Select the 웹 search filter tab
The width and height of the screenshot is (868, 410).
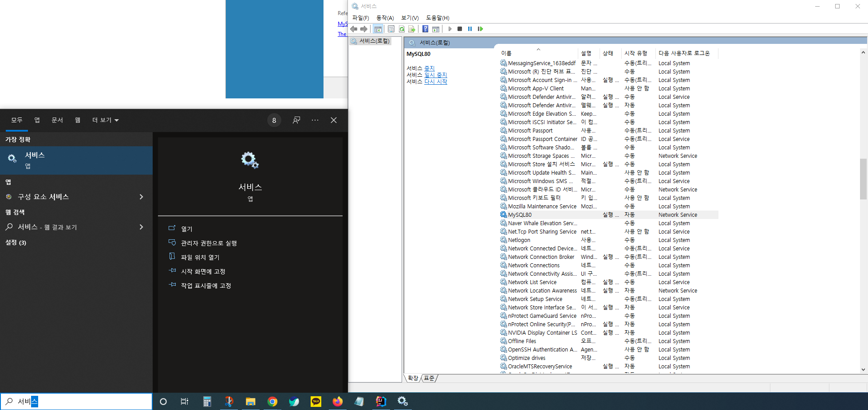coord(78,120)
